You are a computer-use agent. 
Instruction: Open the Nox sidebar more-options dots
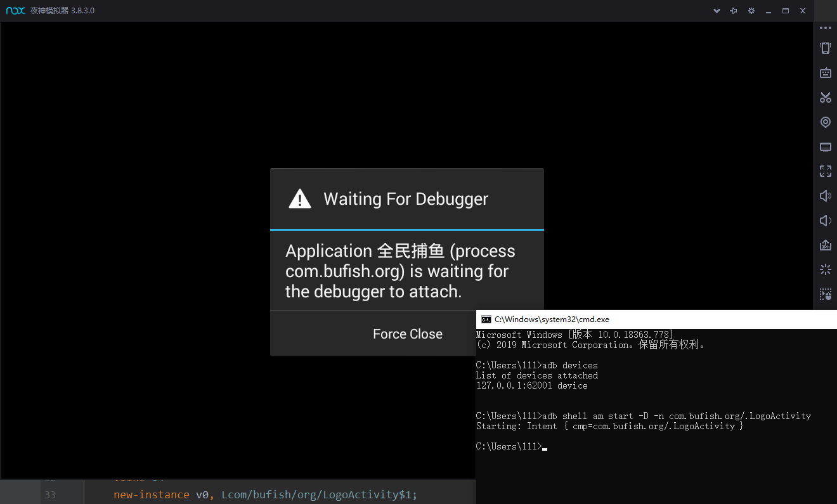[825, 28]
